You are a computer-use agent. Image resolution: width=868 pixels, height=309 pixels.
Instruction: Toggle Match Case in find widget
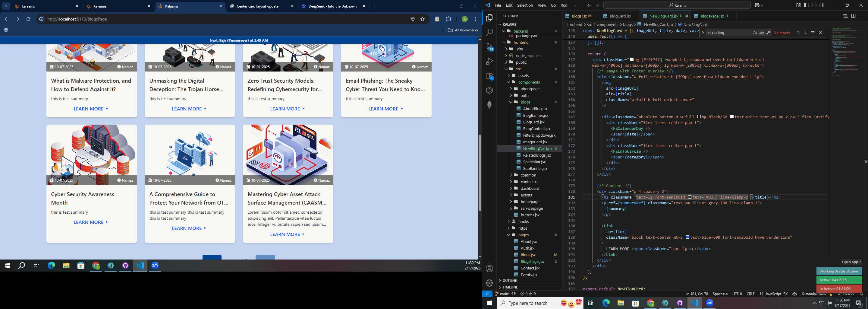tap(755, 33)
